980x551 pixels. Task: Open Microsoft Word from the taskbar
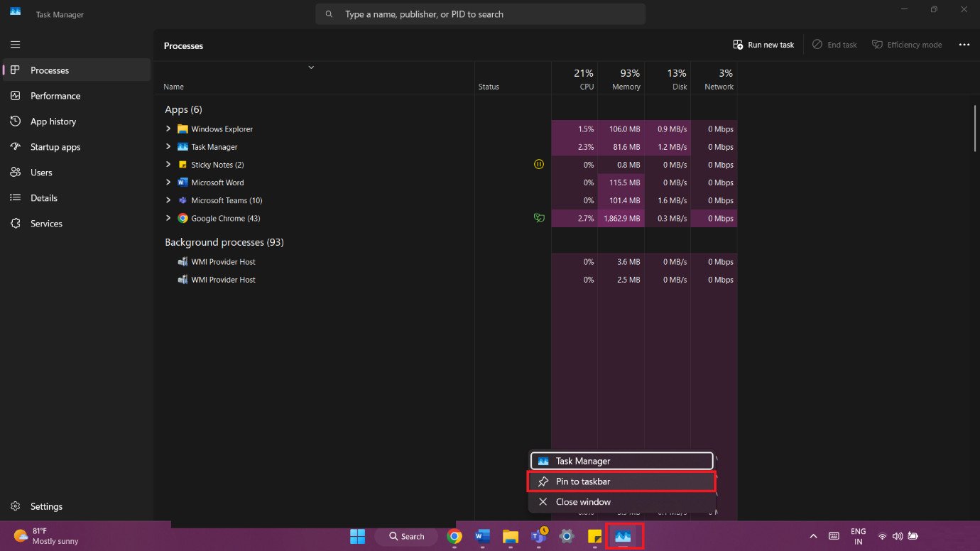click(x=483, y=536)
